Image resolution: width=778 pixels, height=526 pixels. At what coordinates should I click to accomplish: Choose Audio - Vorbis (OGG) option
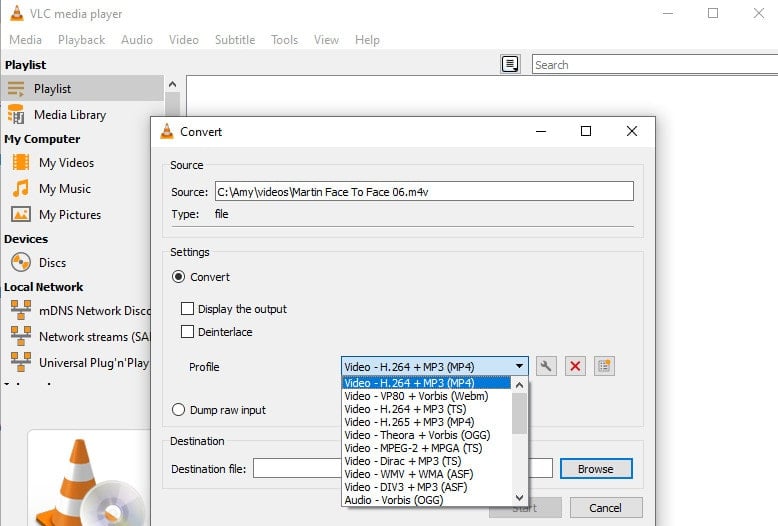426,500
